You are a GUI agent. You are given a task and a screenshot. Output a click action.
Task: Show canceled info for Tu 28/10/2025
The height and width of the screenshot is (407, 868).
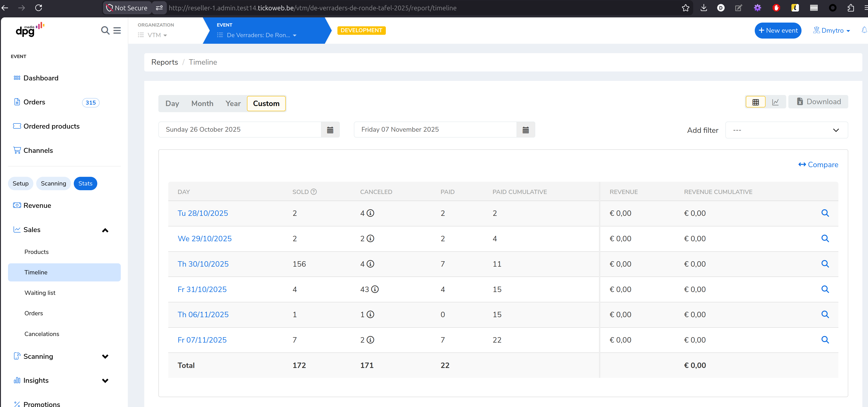(x=370, y=213)
